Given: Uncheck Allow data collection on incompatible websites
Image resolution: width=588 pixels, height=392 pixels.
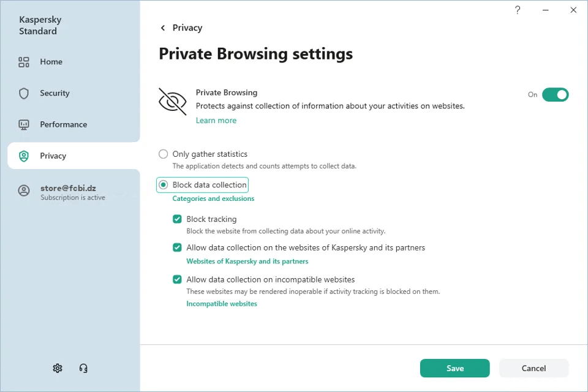Looking at the screenshot, I should pos(177,279).
